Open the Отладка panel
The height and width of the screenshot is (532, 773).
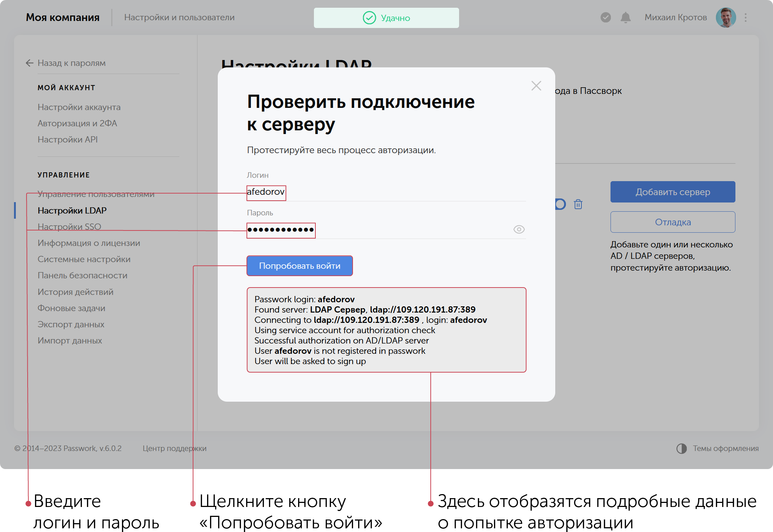click(x=672, y=222)
